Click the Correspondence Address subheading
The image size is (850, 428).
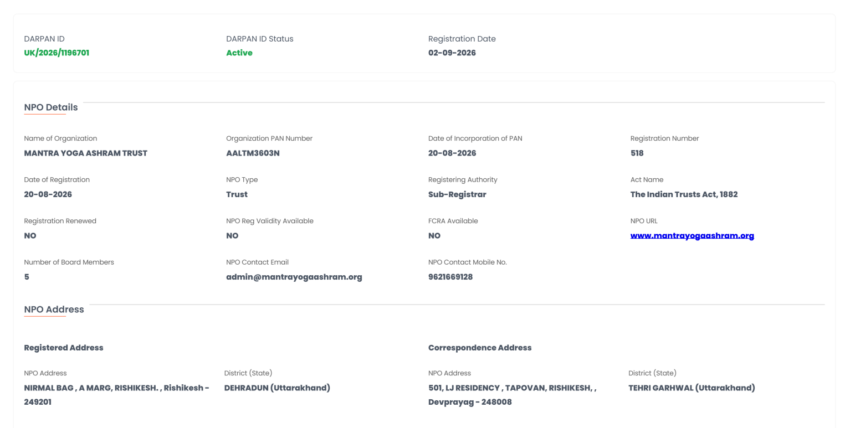pyautogui.click(x=480, y=348)
